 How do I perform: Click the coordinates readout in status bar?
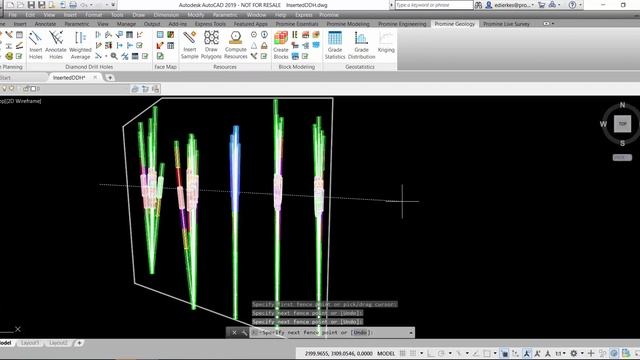[x=338, y=353]
